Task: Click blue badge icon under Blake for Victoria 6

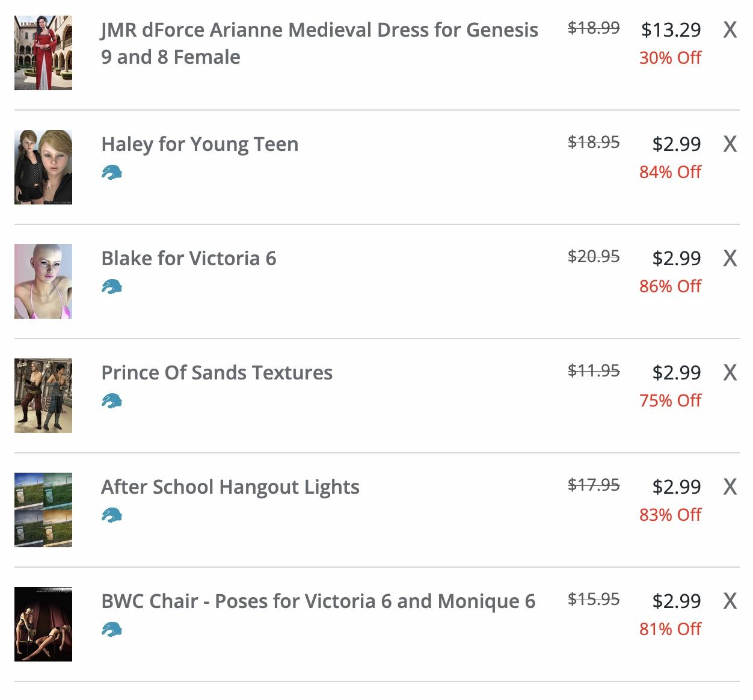Action: click(x=112, y=287)
